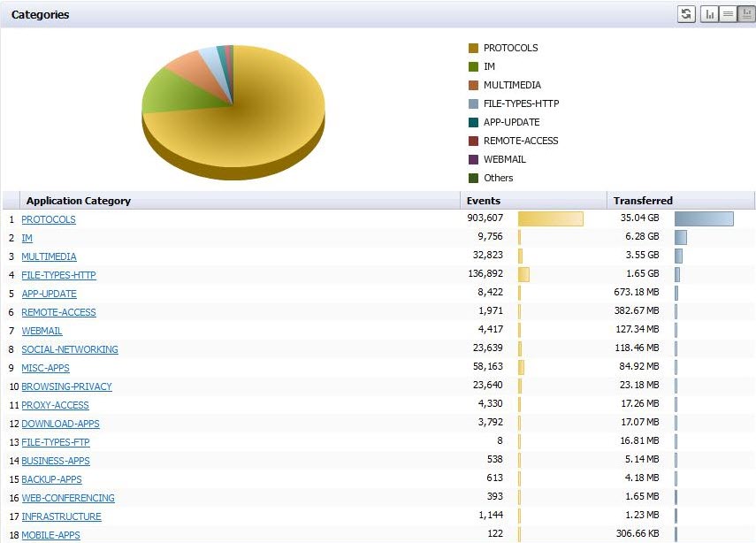Click the REMOTE-ACCESS legend color swatch
The image size is (756, 543).
(x=473, y=141)
